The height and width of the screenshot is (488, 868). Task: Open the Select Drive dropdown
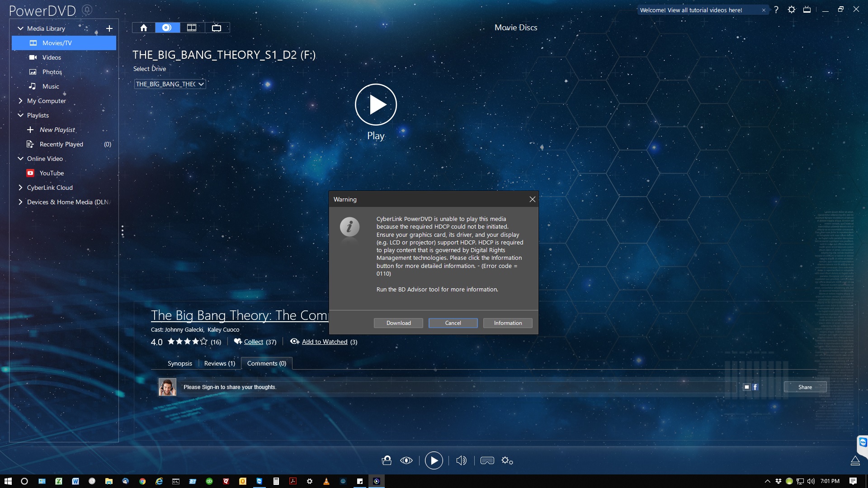click(170, 84)
